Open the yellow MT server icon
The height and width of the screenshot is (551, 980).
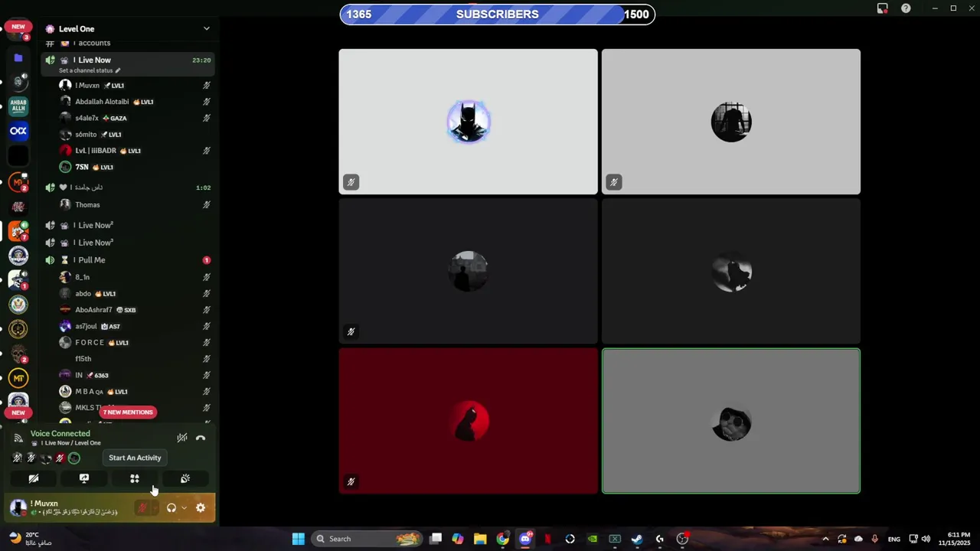(18, 378)
